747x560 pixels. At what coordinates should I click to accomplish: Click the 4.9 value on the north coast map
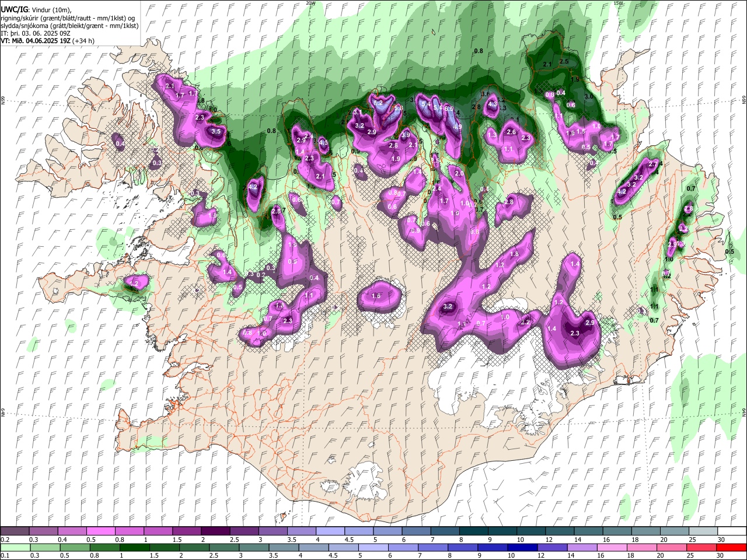click(458, 127)
